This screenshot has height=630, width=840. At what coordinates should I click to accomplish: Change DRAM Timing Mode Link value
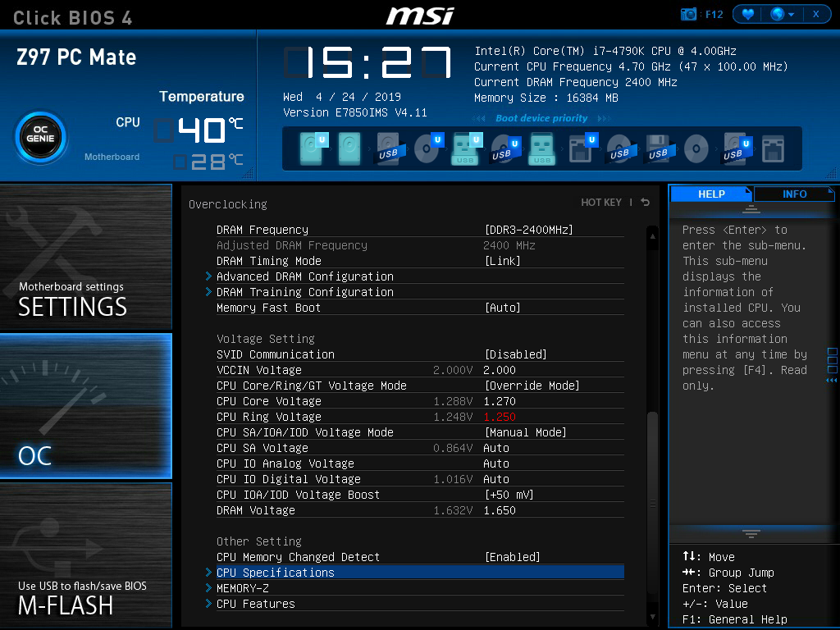pos(502,261)
